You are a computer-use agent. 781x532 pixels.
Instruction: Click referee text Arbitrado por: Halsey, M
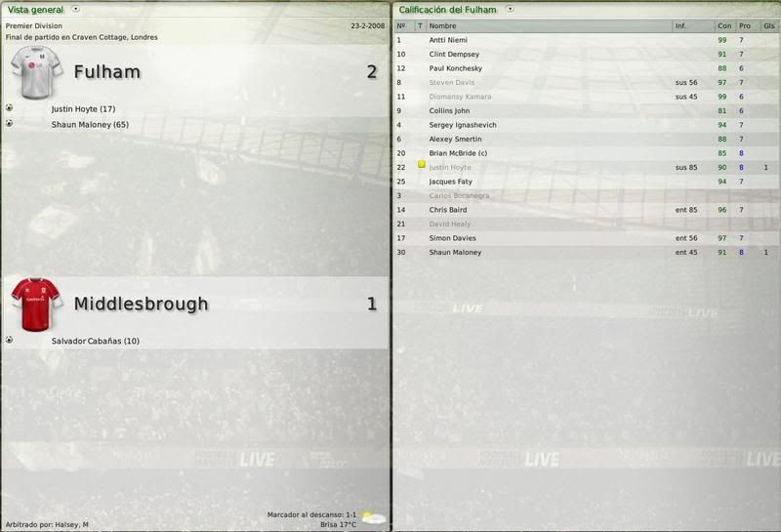click(x=47, y=524)
